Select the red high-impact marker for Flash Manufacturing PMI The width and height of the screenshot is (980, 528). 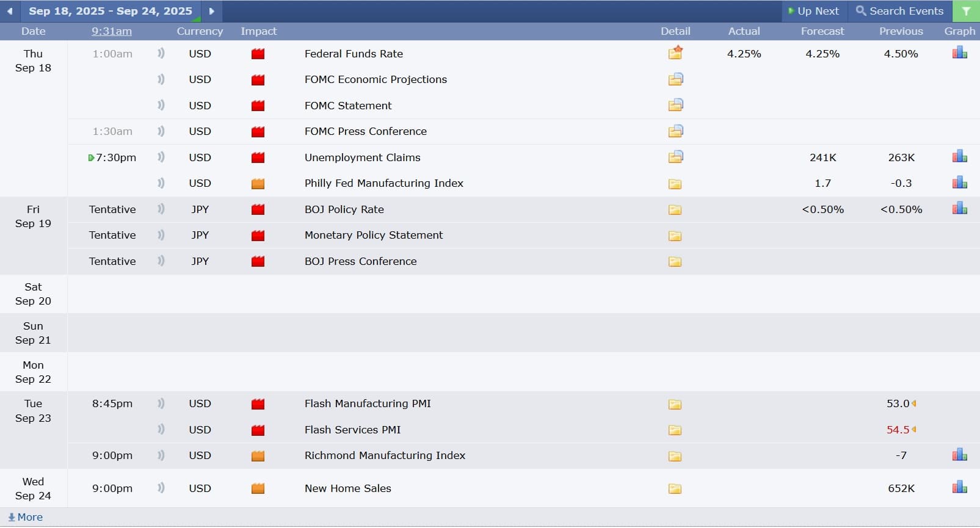[x=258, y=404]
